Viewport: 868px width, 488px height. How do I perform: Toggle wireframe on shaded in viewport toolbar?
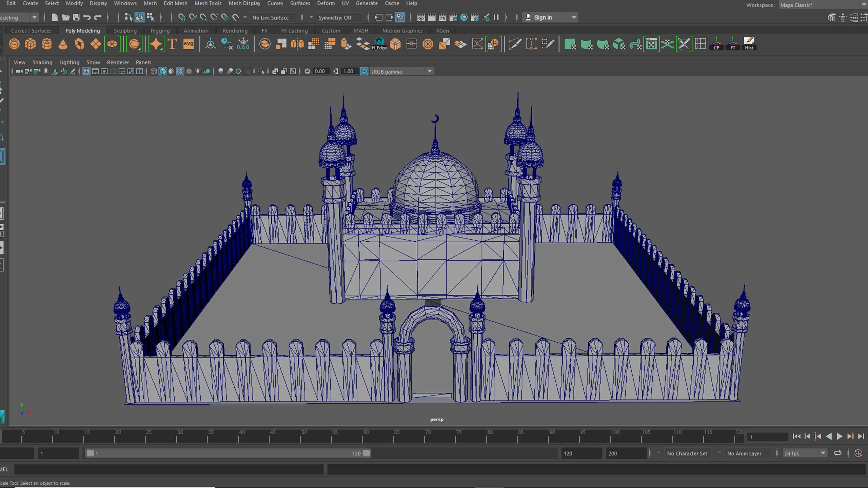(x=180, y=71)
